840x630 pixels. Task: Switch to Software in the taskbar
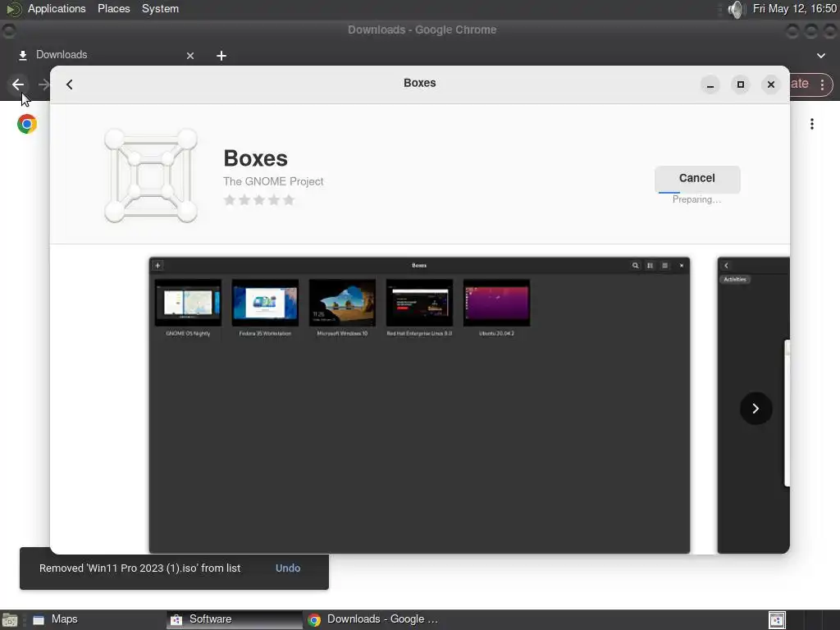point(234,619)
